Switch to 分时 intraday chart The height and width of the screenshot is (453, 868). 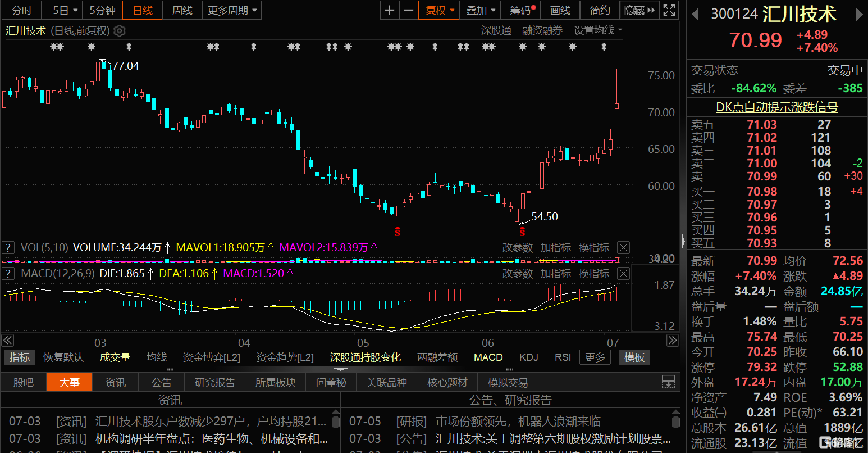22,10
